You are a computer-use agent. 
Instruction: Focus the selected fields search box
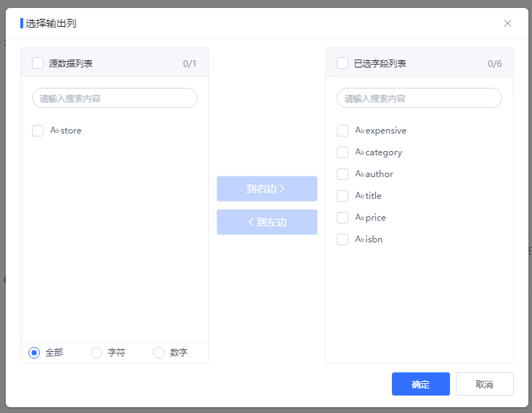click(x=420, y=98)
